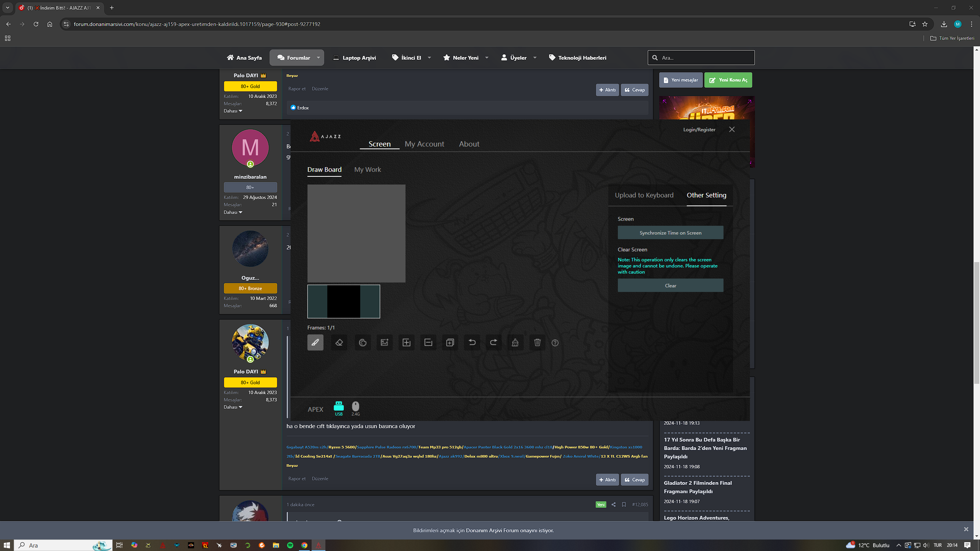Click the broom clear-canvas icon
The width and height of the screenshot is (980, 551).
pos(515,342)
